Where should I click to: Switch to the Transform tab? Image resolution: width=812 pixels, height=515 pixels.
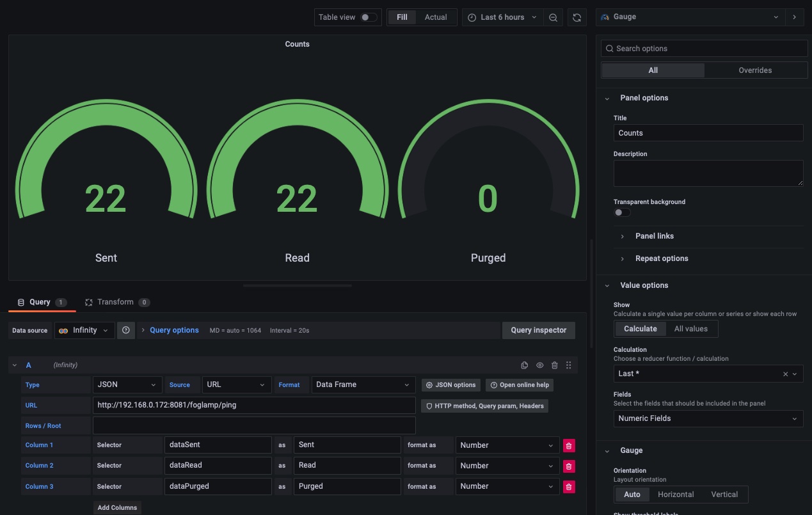click(115, 302)
